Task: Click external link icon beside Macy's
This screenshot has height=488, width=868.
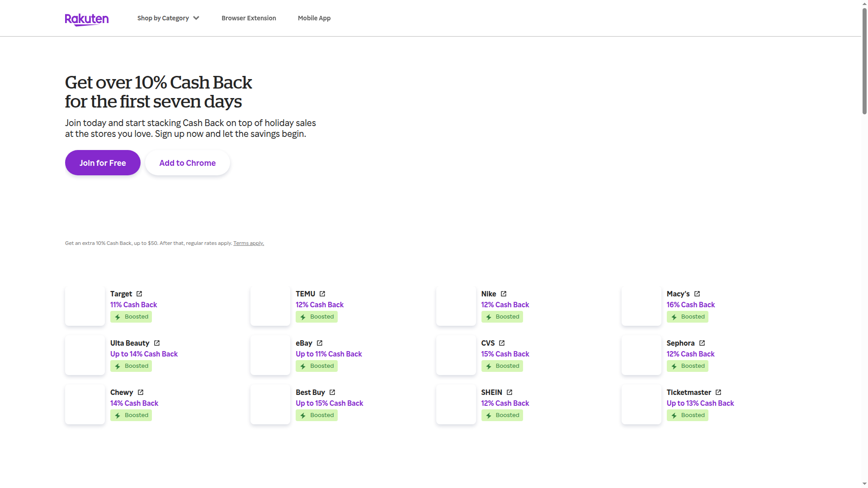Action: (x=697, y=294)
